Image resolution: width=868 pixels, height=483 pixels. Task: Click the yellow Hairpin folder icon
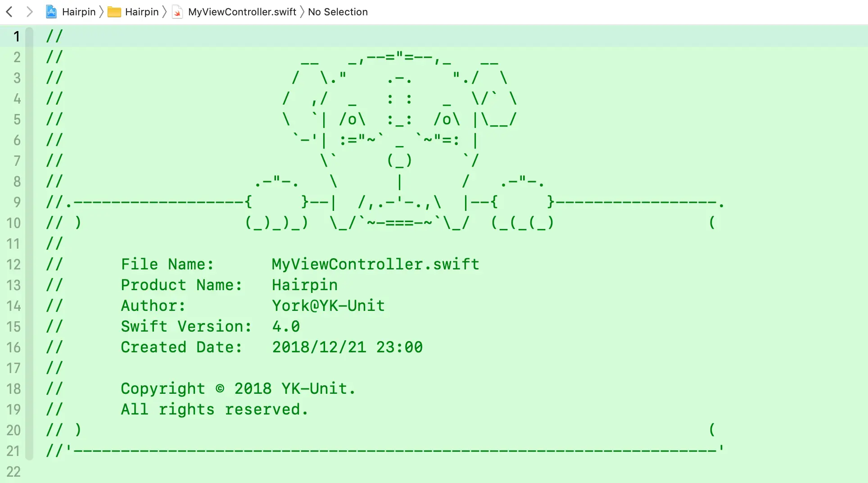click(114, 12)
